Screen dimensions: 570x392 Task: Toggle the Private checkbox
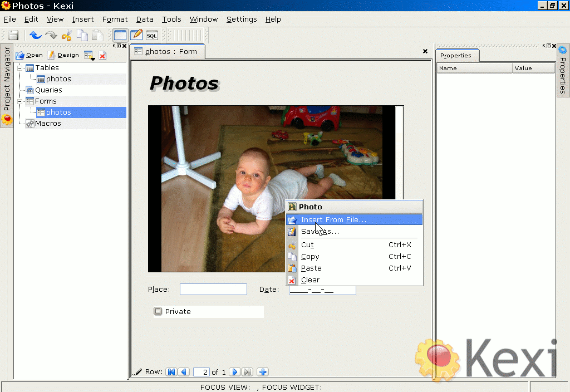158,311
